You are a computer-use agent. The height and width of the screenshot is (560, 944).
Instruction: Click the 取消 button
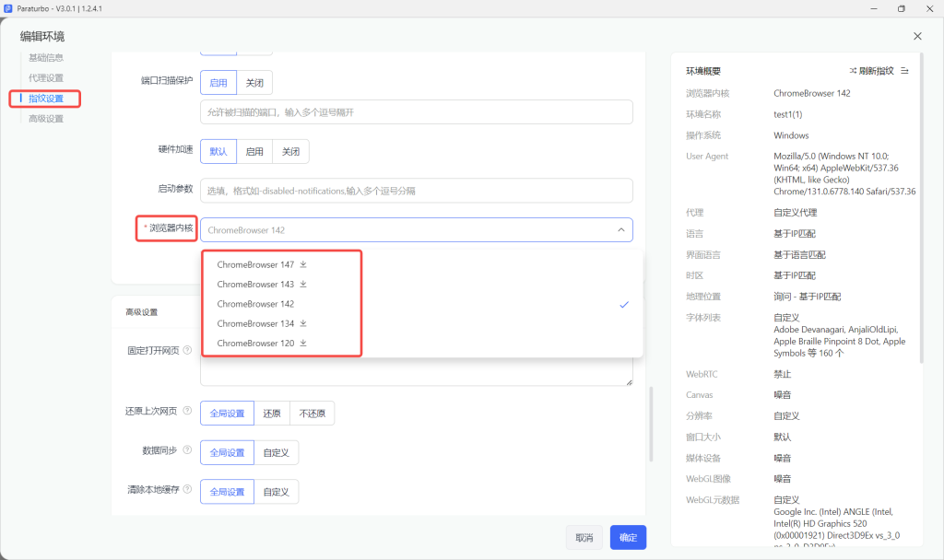584,537
